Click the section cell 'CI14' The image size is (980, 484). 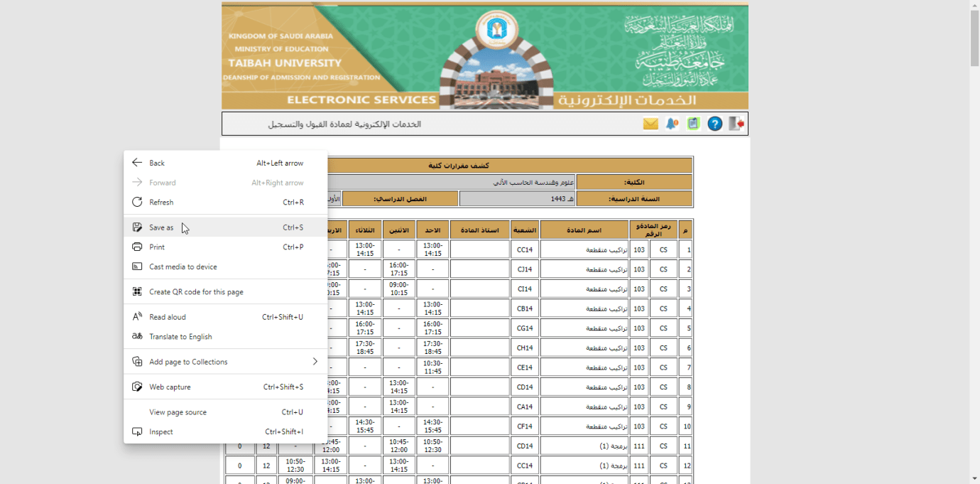click(525, 289)
